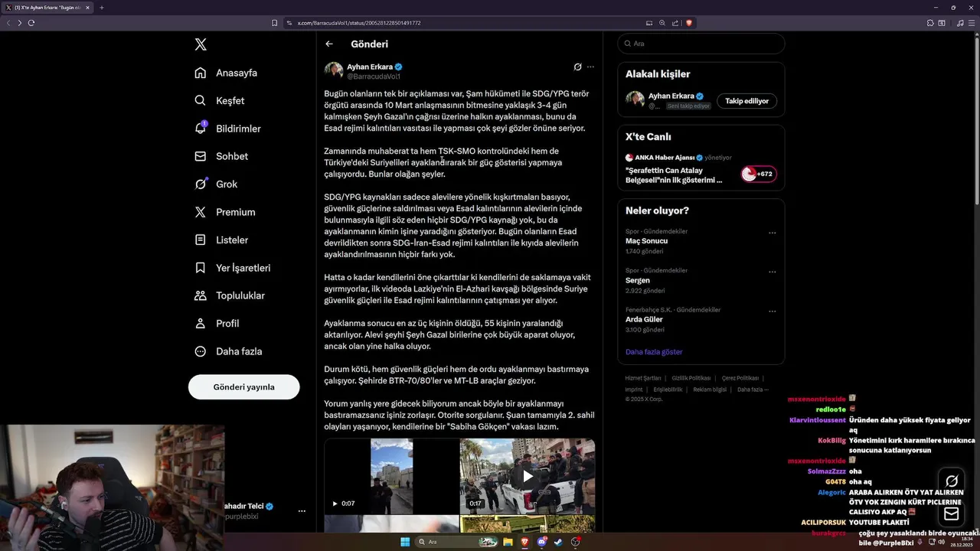Play the second video with 0:17 duration
The height and width of the screenshot is (551, 980).
(x=528, y=475)
